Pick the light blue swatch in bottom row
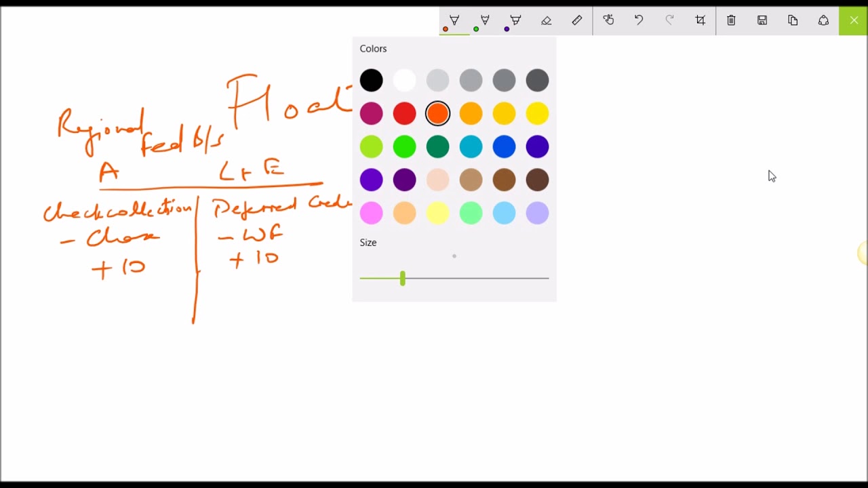The width and height of the screenshot is (868, 488). [504, 213]
